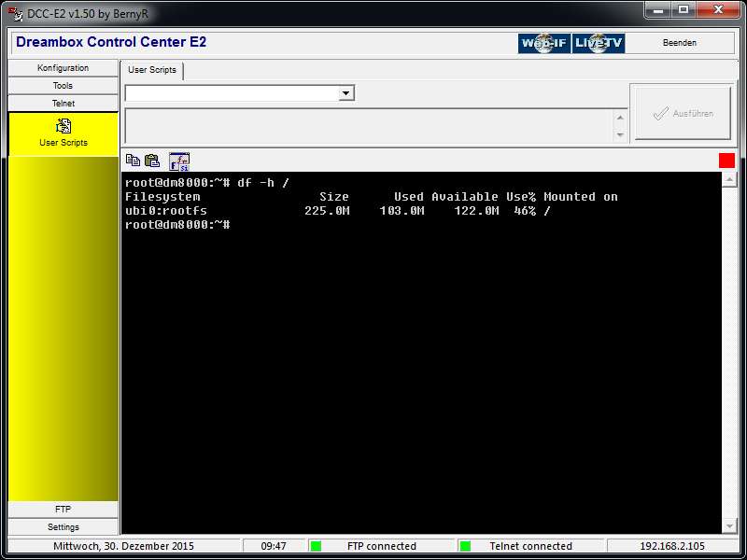Viewport: 747px width, 560px height.
Task: Launch the LiveTV logo button
Action: pos(599,43)
